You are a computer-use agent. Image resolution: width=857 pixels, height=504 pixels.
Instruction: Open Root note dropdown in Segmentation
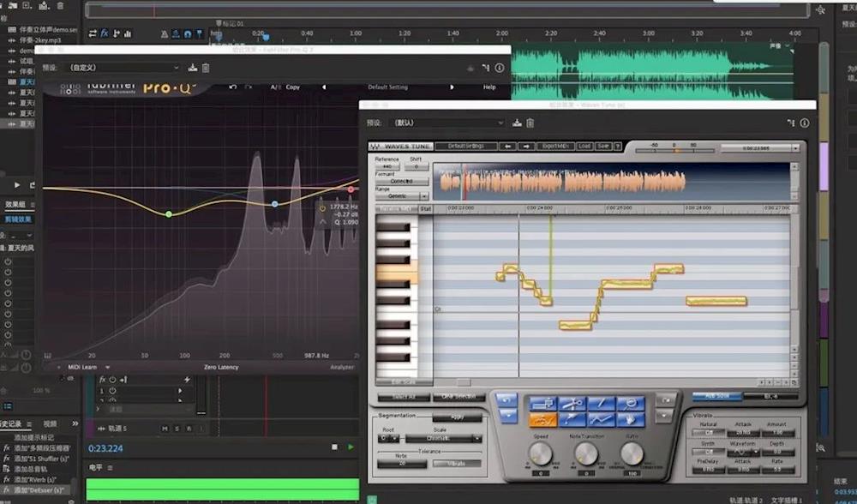coord(388,438)
